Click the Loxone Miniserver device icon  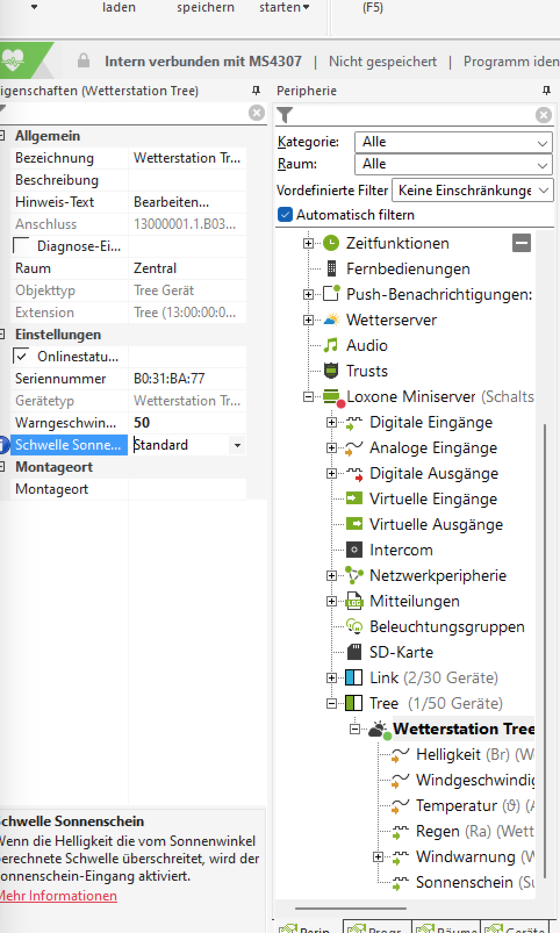(x=333, y=397)
